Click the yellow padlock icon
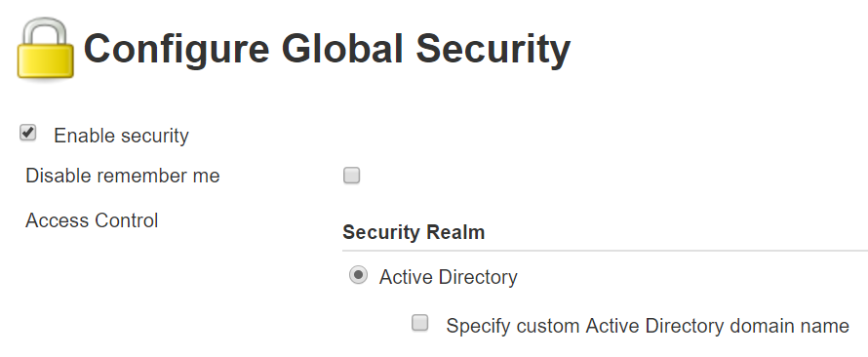This screenshot has width=868, height=357. (x=46, y=49)
